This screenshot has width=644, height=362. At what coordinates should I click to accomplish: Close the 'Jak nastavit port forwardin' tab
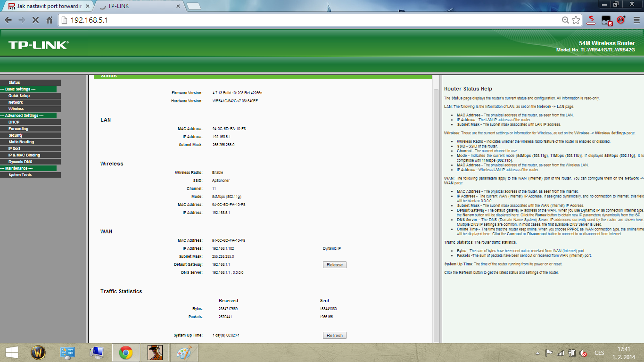(88, 7)
